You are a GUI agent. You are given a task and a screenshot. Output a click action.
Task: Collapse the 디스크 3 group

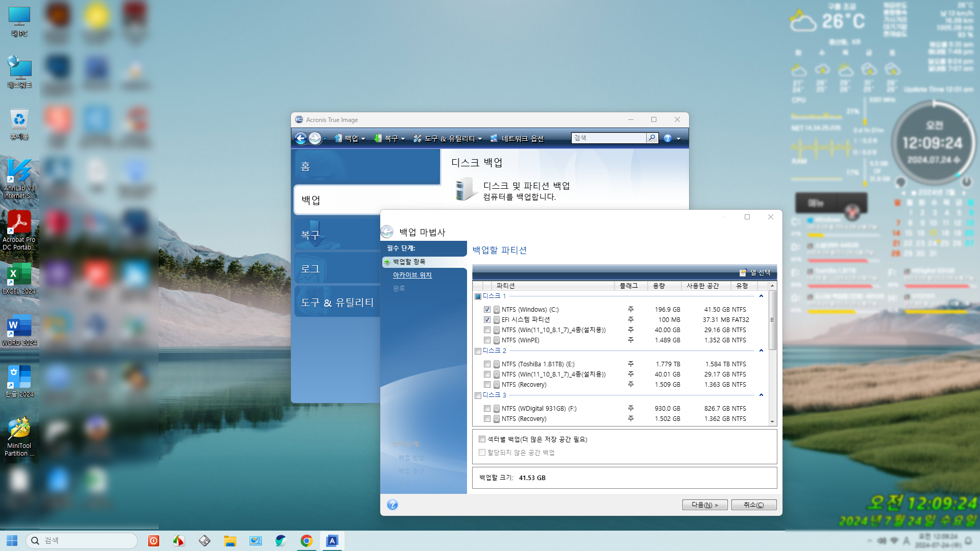tap(761, 395)
